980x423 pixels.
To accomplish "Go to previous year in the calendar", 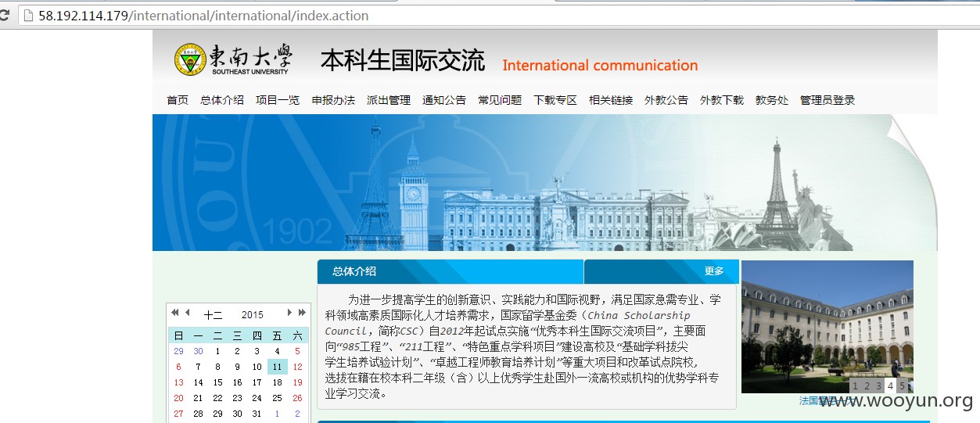I will [x=174, y=313].
